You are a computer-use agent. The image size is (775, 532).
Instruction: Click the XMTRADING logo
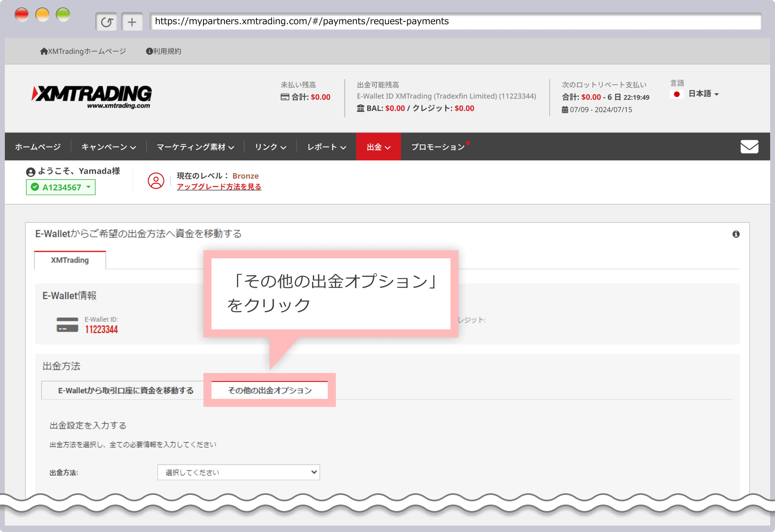point(92,97)
